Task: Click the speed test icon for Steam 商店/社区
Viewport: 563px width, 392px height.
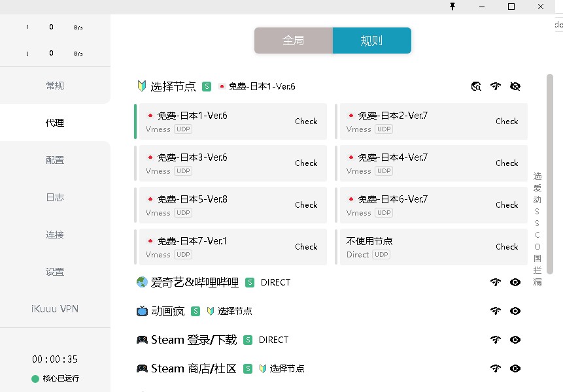Action: (x=496, y=368)
